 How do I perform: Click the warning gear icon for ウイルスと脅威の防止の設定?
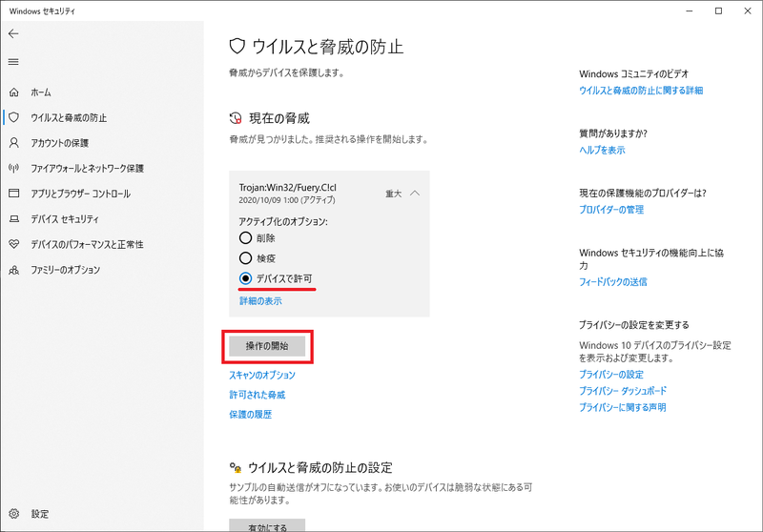click(x=236, y=467)
